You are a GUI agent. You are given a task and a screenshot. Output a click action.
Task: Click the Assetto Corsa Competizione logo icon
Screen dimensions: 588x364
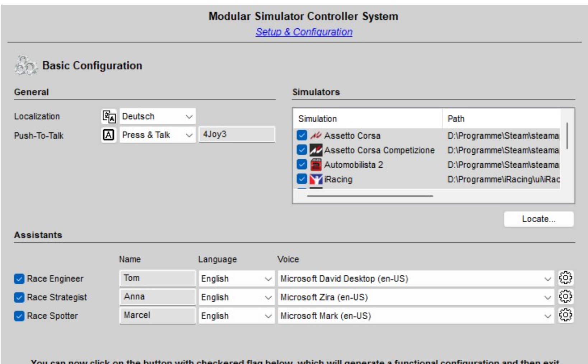pos(316,150)
